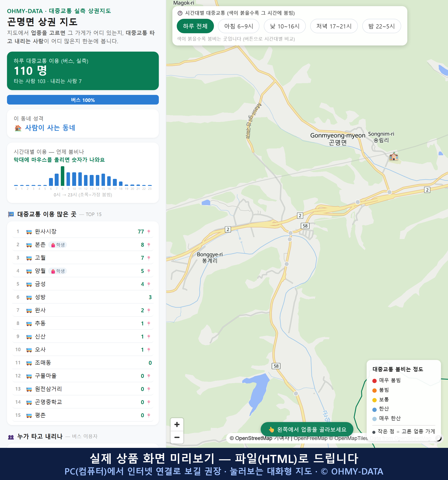Click the 버스 100% share bar

click(x=83, y=100)
